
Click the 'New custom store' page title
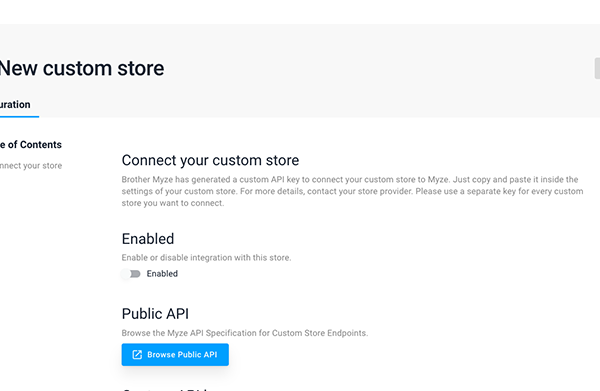pos(82,68)
